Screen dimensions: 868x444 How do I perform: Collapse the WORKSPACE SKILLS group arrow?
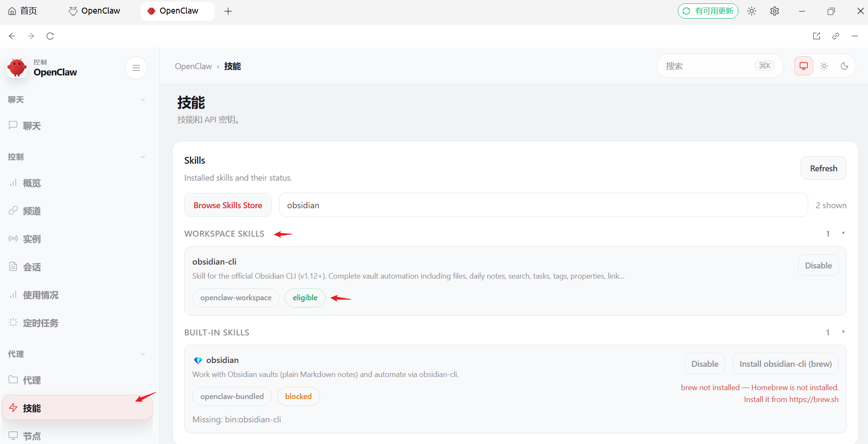pyautogui.click(x=843, y=233)
